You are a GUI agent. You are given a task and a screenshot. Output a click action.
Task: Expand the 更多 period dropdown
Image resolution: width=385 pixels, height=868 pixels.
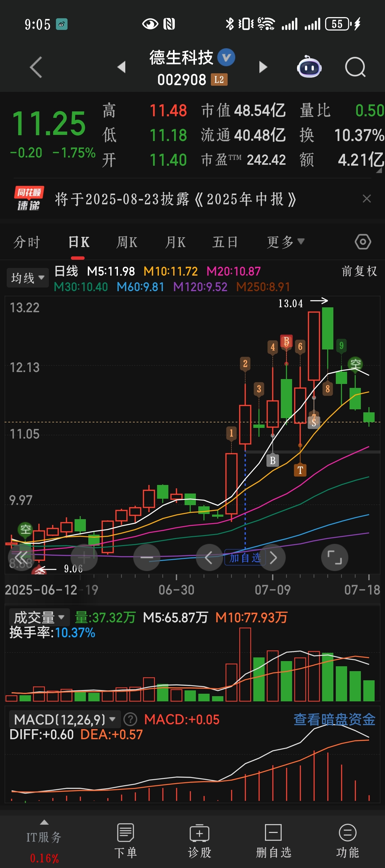pos(285,242)
